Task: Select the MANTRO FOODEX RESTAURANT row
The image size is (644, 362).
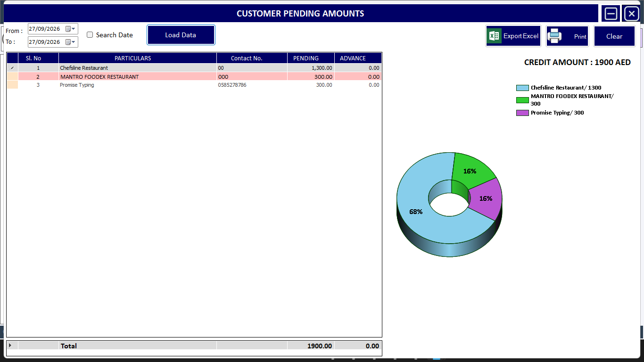Action: [x=194, y=76]
